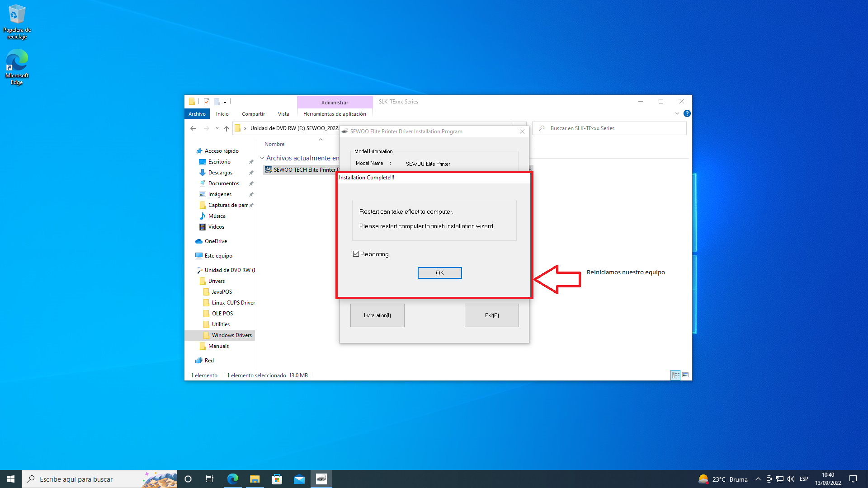Viewport: 868px width, 488px height.
Task: Collapse 'Archivos actualmente en' group chevron
Action: pos(262,158)
